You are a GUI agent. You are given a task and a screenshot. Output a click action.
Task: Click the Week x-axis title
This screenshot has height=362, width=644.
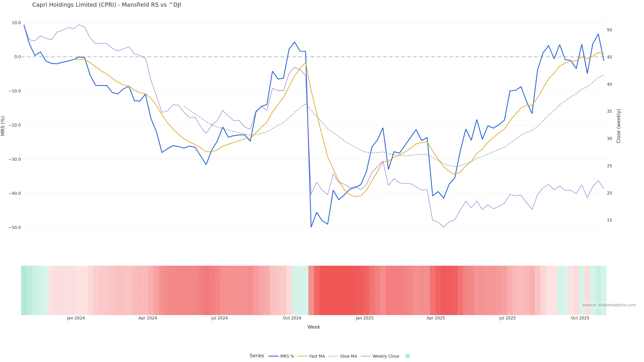click(x=314, y=327)
